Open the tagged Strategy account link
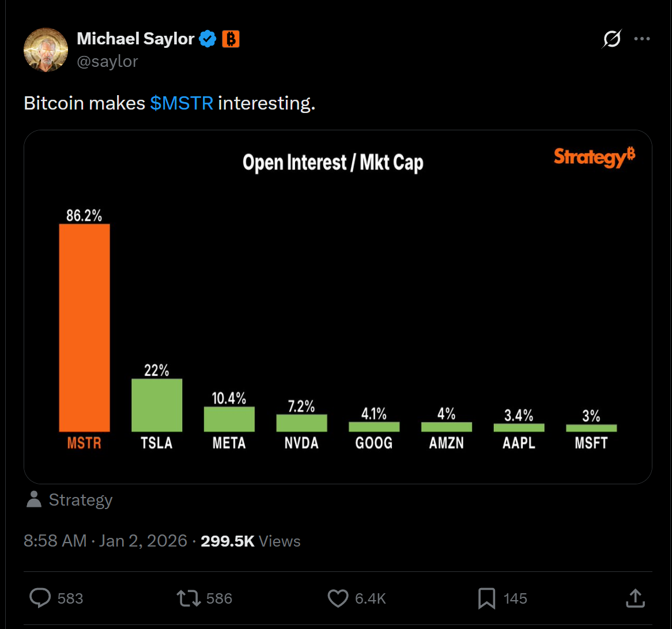Image resolution: width=672 pixels, height=629 pixels. coord(80,500)
